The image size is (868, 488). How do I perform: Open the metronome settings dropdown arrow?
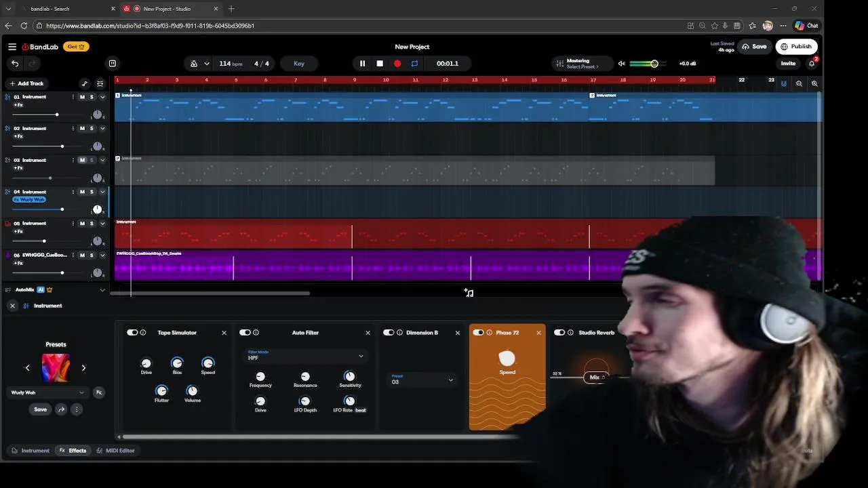pyautogui.click(x=206, y=64)
